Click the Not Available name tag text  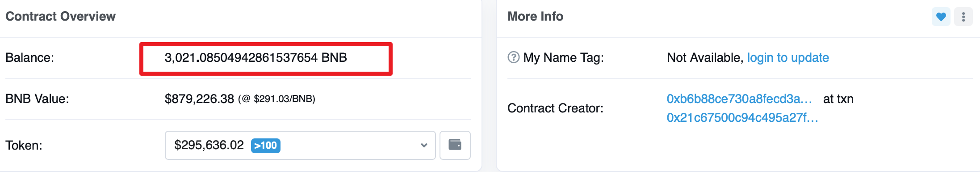pos(705,58)
